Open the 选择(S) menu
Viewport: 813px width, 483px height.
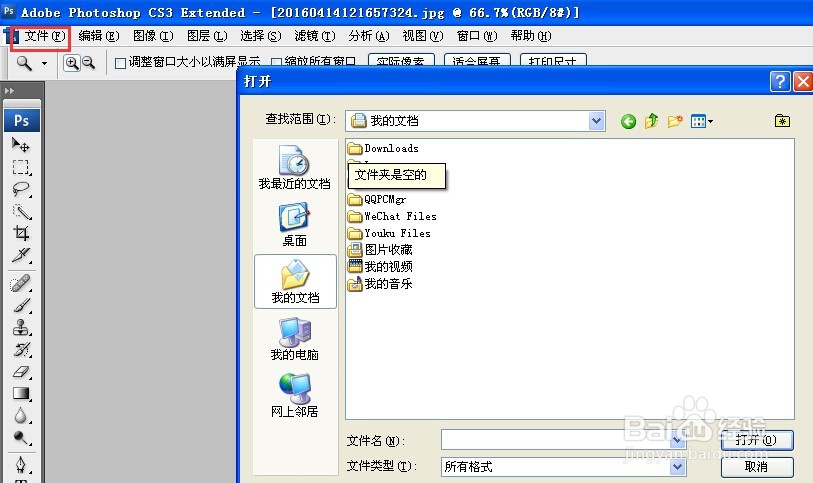[260, 36]
